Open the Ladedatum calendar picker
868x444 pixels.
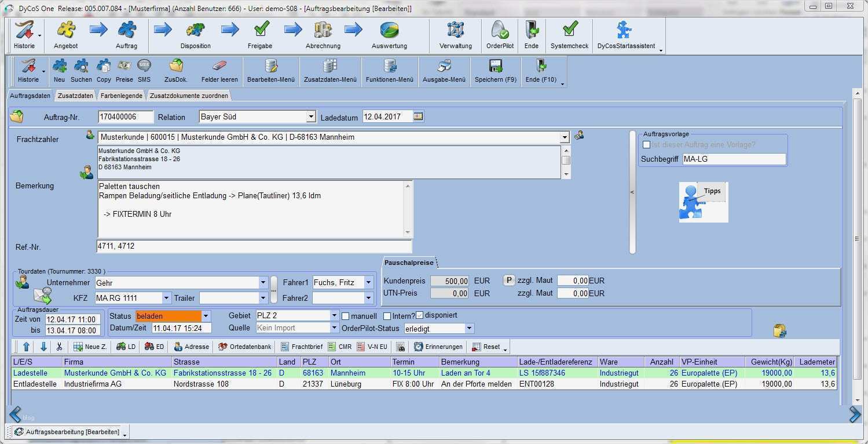coord(418,117)
